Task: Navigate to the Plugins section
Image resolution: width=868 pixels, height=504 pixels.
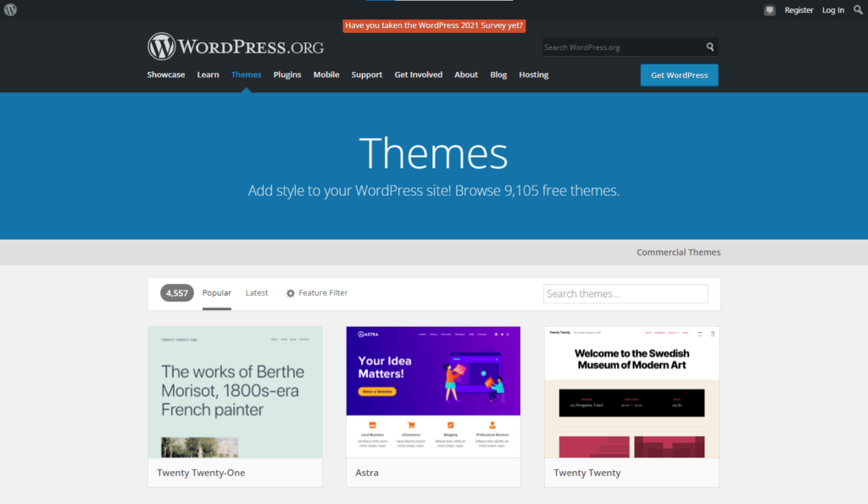Action: pos(287,75)
